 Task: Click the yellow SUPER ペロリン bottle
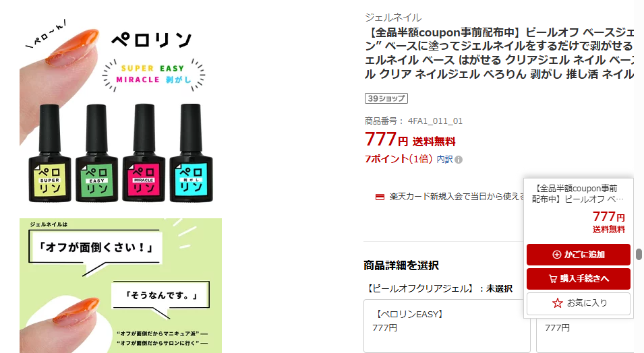pos(50,154)
